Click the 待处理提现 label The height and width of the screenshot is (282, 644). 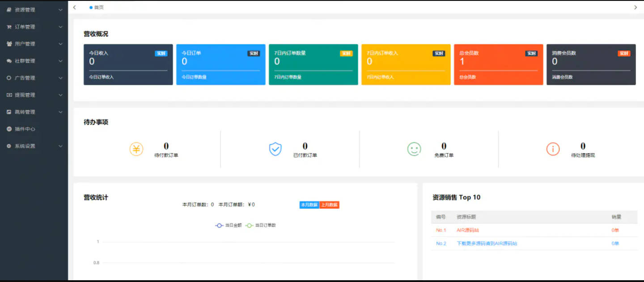[x=583, y=155]
